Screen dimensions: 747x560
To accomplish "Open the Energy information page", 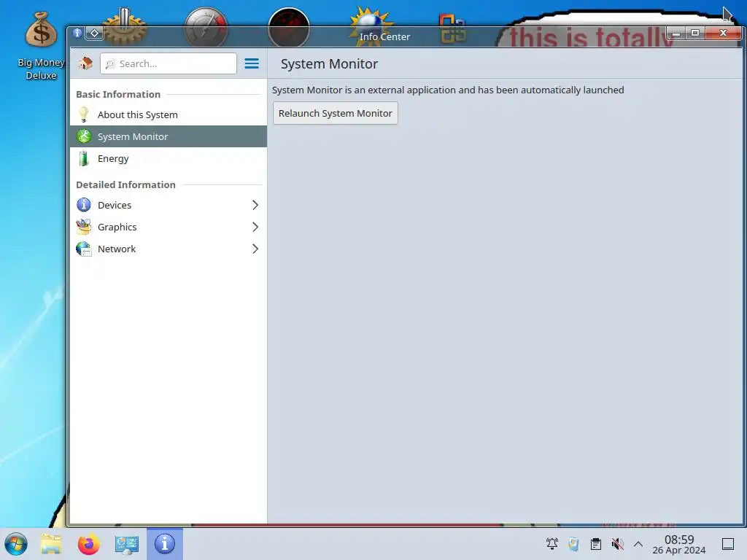I will click(169, 158).
